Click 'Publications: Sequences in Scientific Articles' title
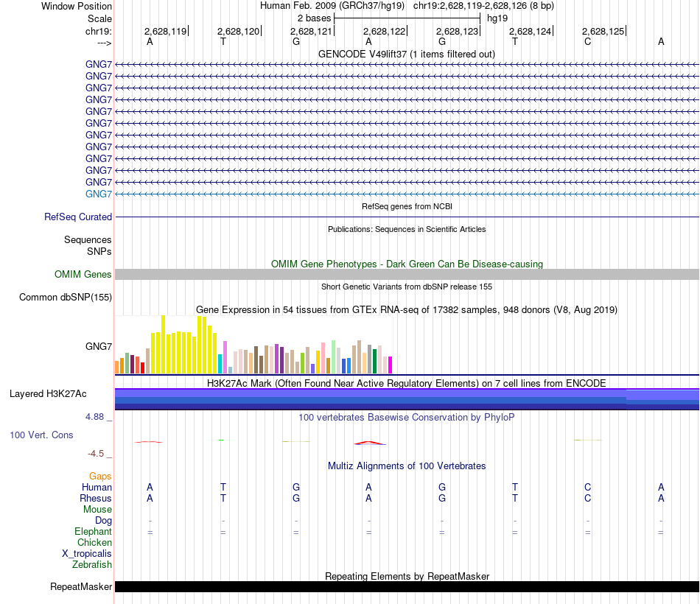The width and height of the screenshot is (700, 604). (x=407, y=229)
